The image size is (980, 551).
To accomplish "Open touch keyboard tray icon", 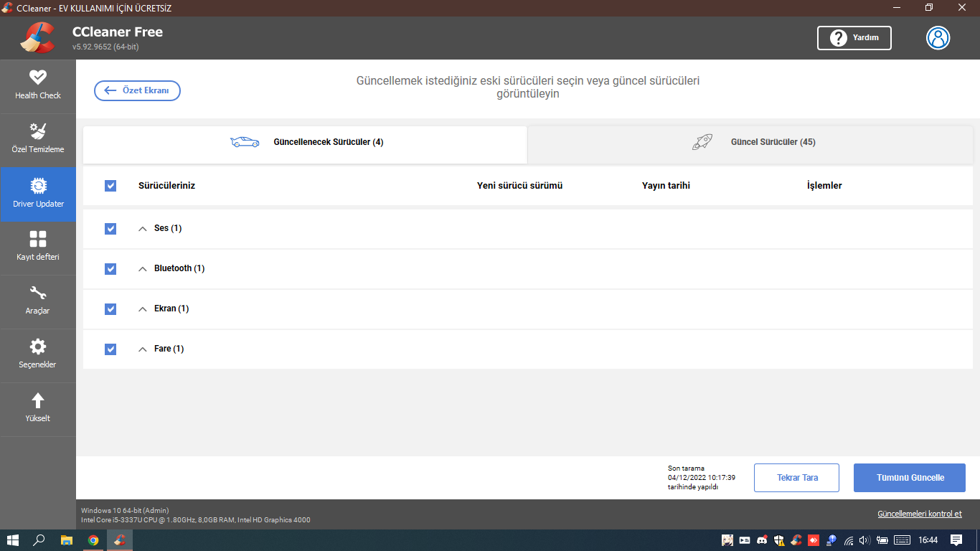I will [903, 540].
